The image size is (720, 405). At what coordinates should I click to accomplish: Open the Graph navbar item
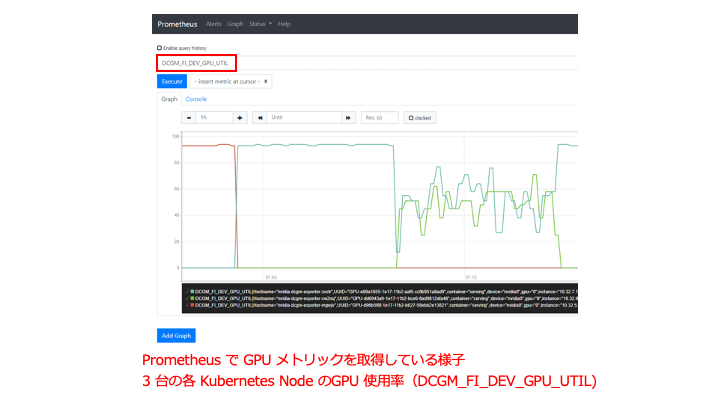point(235,24)
